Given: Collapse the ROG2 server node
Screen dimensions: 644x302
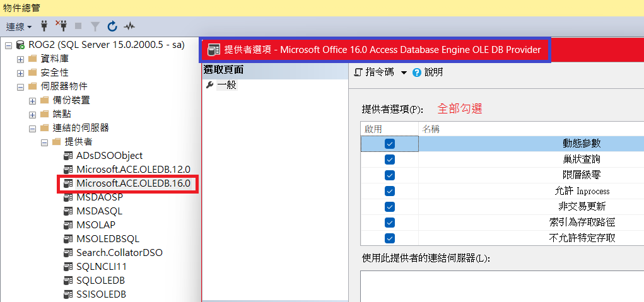Looking at the screenshot, I should click(8, 45).
